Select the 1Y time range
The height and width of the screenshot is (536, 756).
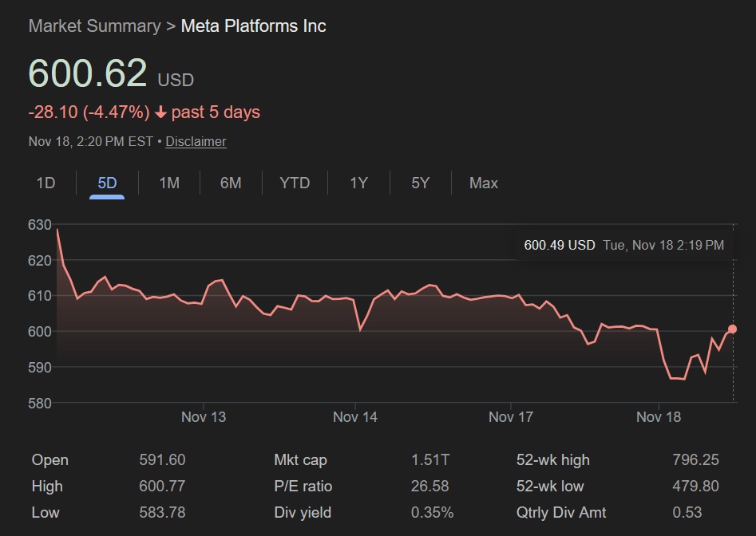[x=358, y=183]
